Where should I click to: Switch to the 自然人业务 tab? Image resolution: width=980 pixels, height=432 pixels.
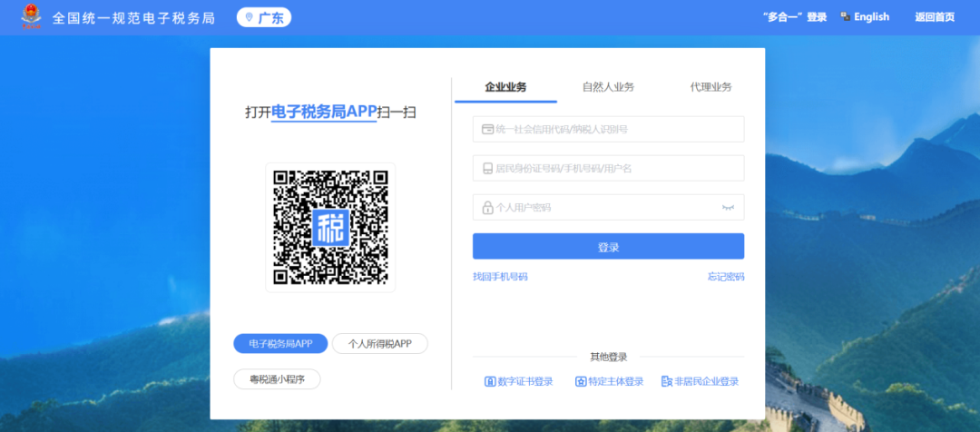tap(608, 87)
